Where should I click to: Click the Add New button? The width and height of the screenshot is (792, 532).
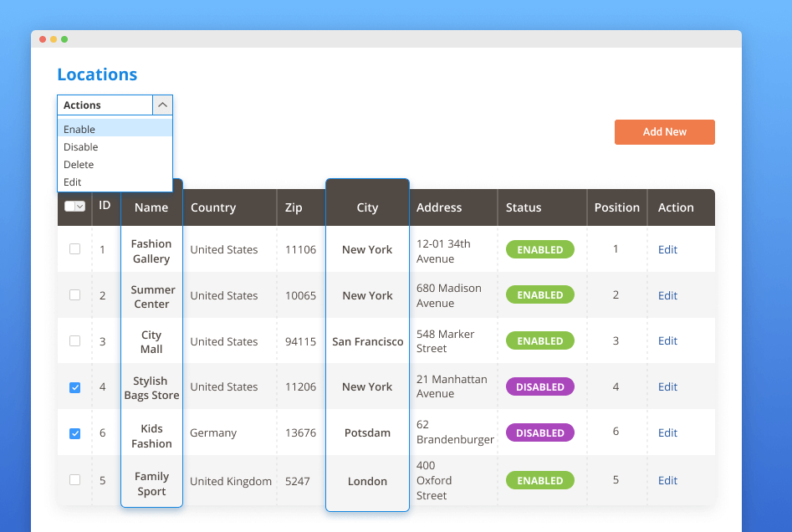click(x=664, y=132)
